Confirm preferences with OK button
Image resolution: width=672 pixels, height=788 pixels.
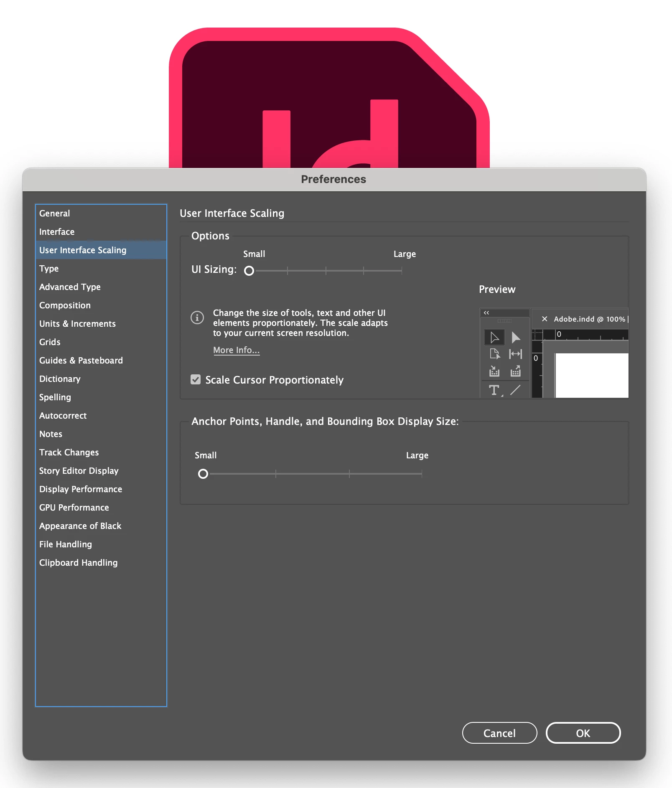[583, 733]
